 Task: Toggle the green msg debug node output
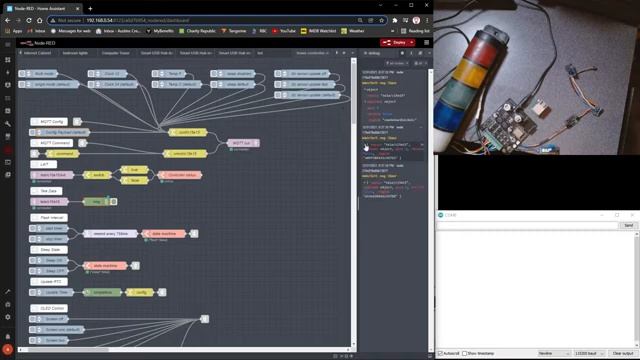tap(114, 202)
